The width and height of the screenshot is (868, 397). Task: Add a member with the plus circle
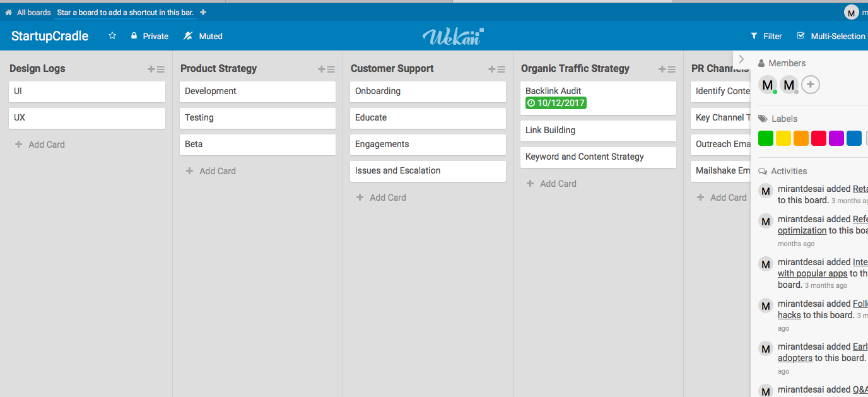(x=811, y=85)
